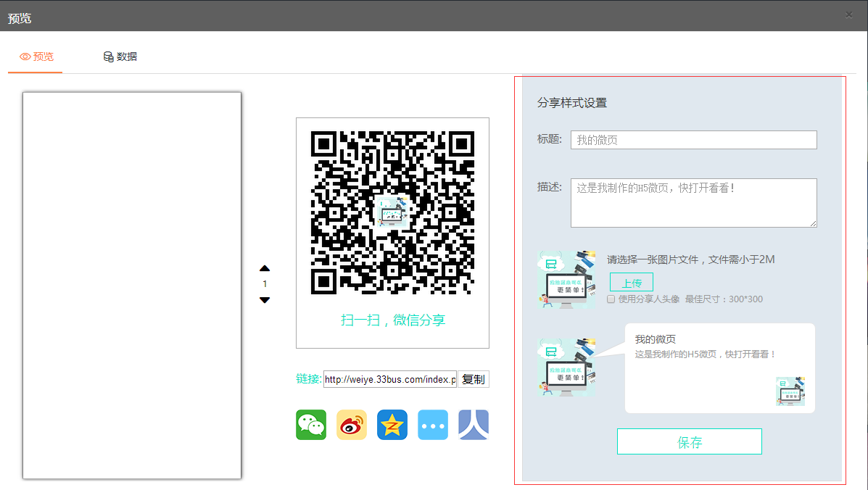This screenshot has width=868, height=490.
Task: Click the 分享样式设置 heading
Action: click(x=572, y=103)
